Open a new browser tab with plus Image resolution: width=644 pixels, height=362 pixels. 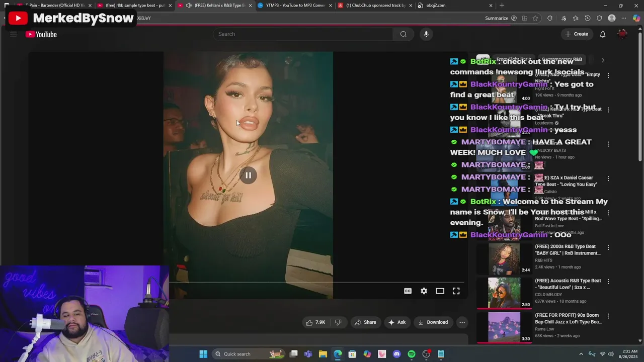click(502, 6)
